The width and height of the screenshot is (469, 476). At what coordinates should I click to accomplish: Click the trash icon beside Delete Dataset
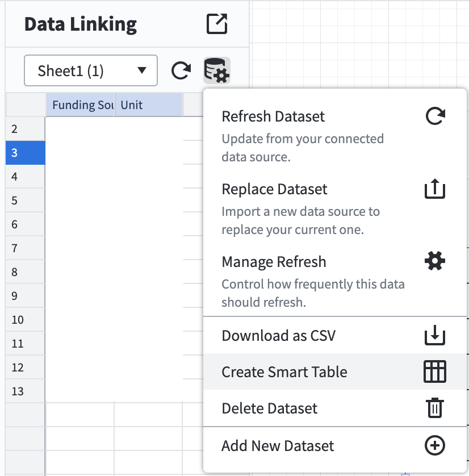tap(434, 408)
